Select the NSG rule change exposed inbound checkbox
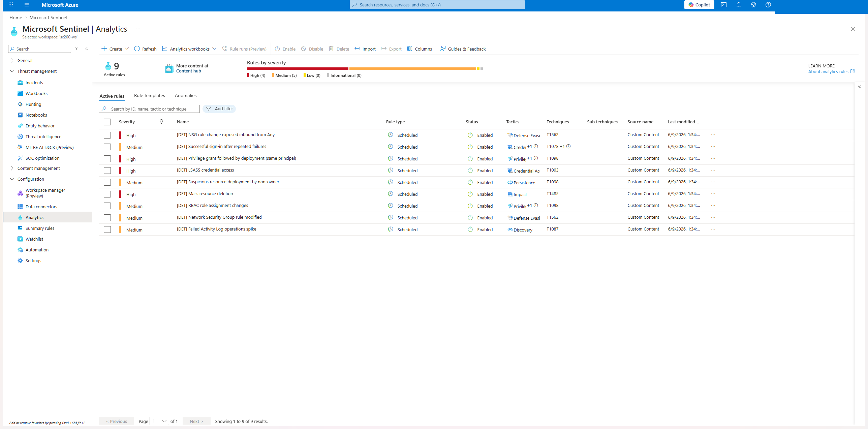 point(107,135)
